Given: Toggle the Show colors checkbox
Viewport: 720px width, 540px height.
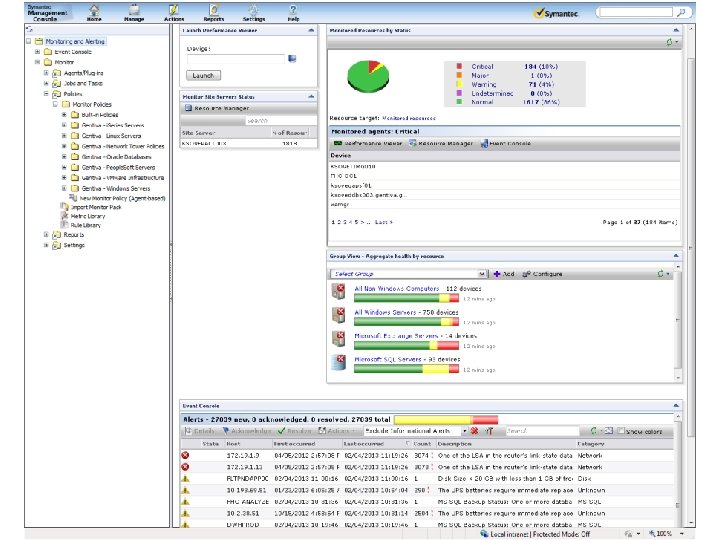Looking at the screenshot, I should (621, 431).
